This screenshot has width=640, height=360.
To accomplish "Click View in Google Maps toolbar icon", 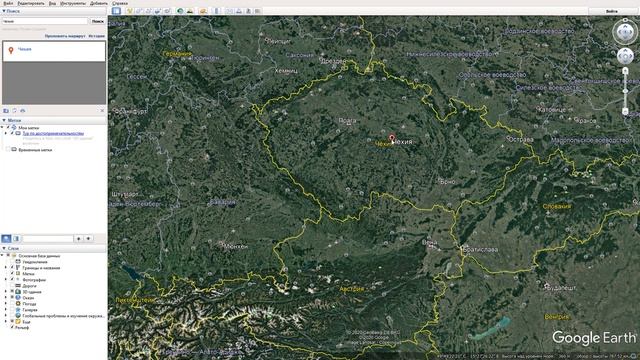I will point(258,11).
